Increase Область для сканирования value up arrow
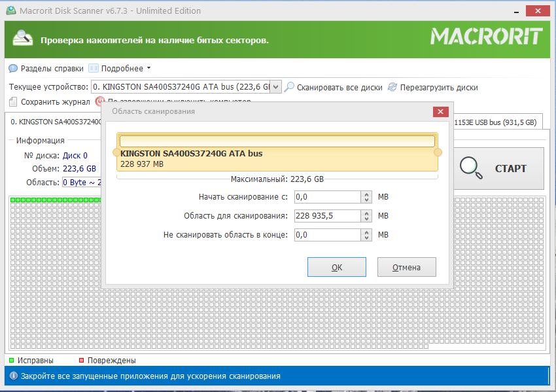Viewport: 556px width, 392px height. pos(366,213)
